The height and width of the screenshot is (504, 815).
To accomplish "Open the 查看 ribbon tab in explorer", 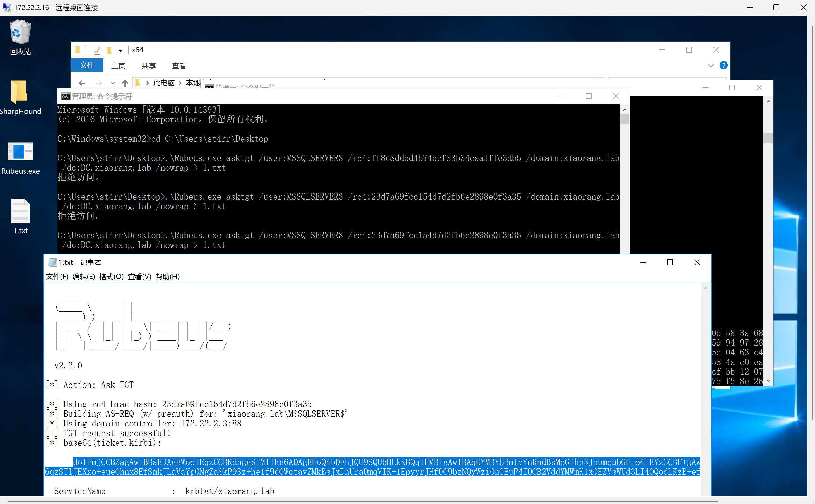I will [179, 66].
